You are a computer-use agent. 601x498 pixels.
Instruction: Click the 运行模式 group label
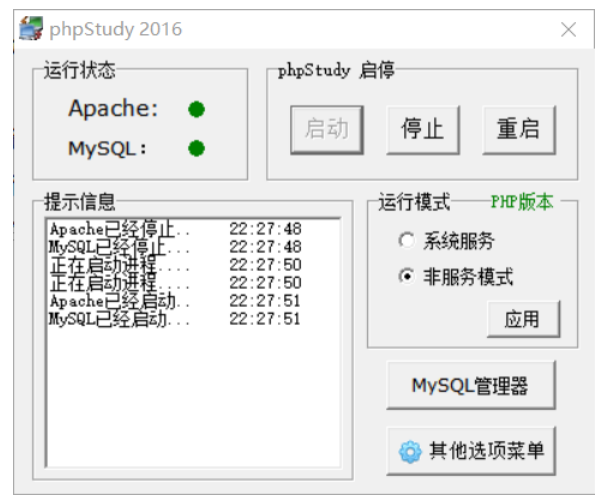click(x=414, y=202)
